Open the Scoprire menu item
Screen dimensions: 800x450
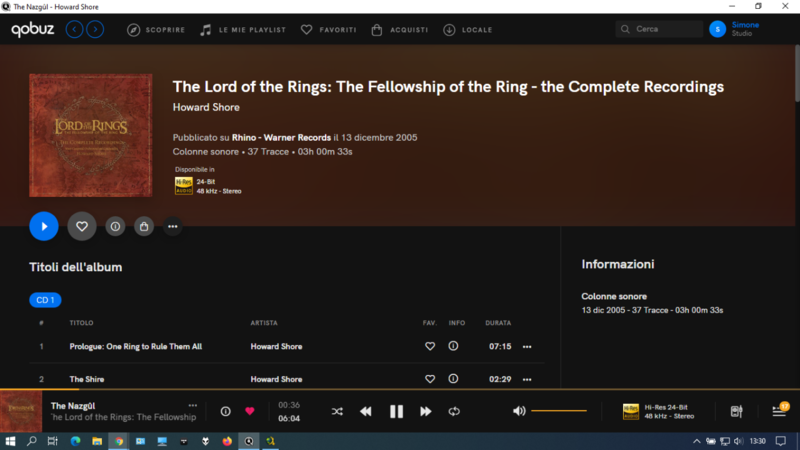(x=156, y=30)
